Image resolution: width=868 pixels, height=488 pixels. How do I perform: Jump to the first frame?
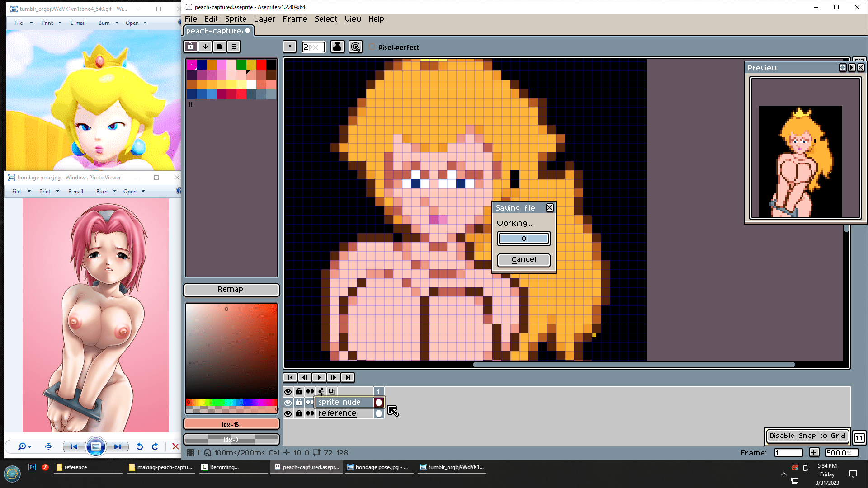point(290,377)
